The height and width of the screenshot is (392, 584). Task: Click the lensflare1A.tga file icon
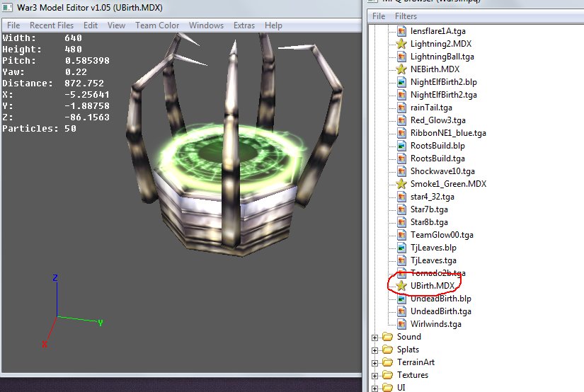pos(401,31)
